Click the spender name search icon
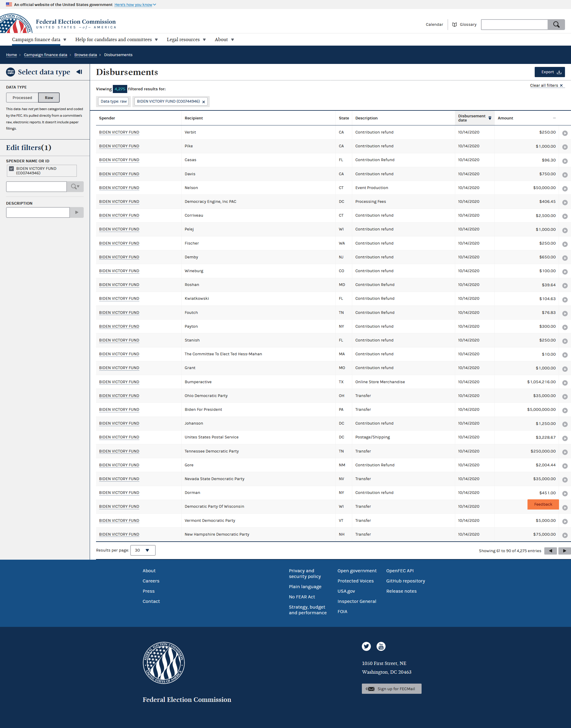 [75, 187]
